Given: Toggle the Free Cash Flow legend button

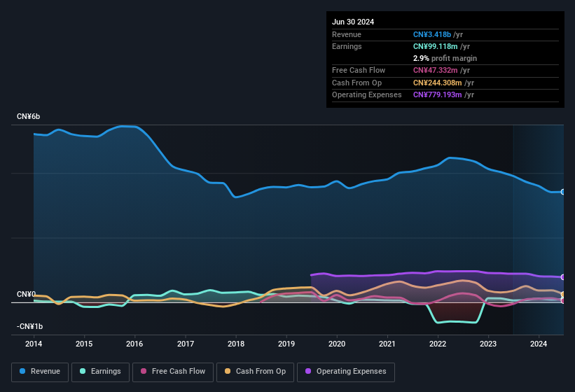Looking at the screenshot, I should [x=173, y=372].
